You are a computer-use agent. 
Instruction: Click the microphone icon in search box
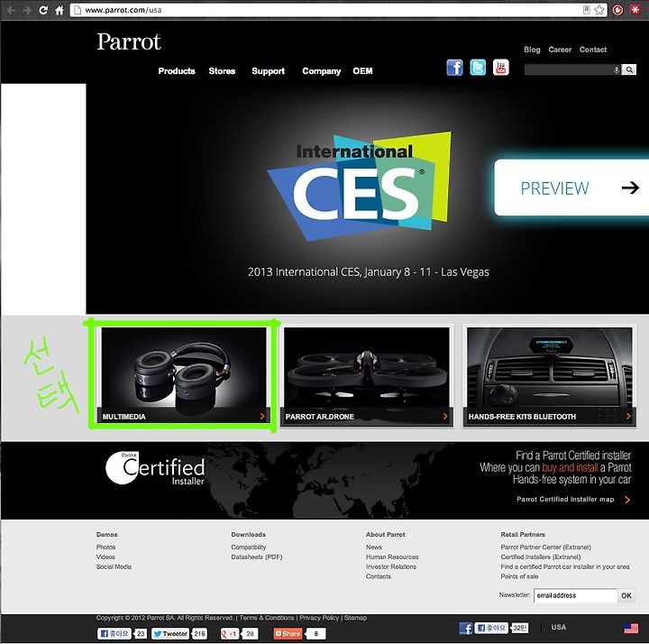[x=617, y=70]
